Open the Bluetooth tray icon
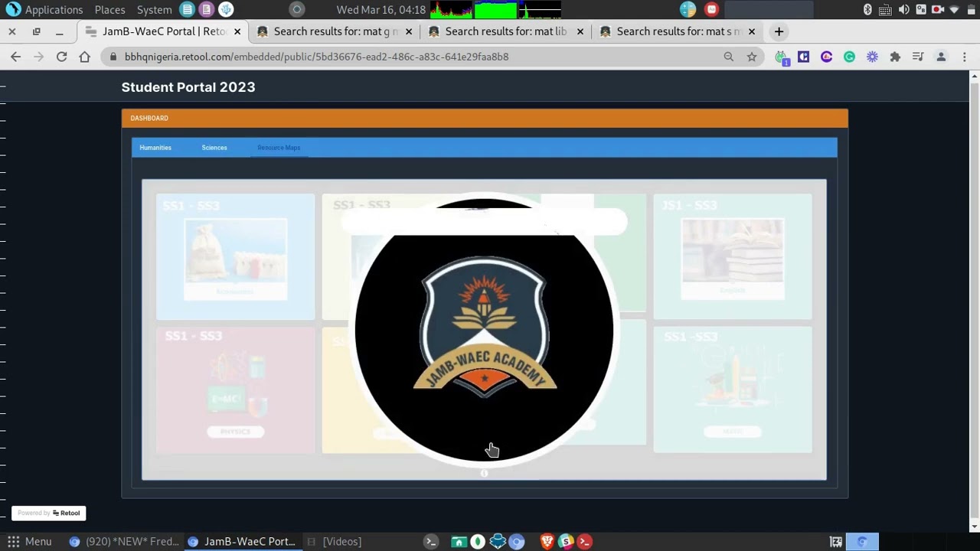This screenshot has height=551, width=980. coord(867,9)
